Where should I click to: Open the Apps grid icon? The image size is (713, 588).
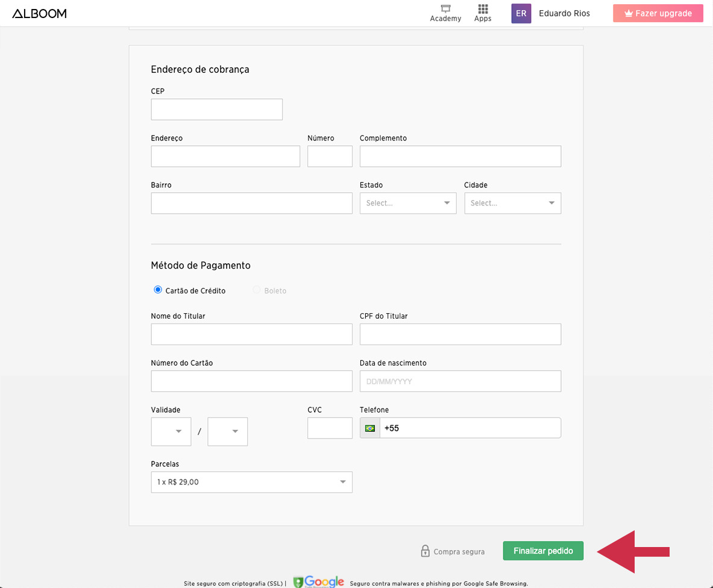pos(483,9)
